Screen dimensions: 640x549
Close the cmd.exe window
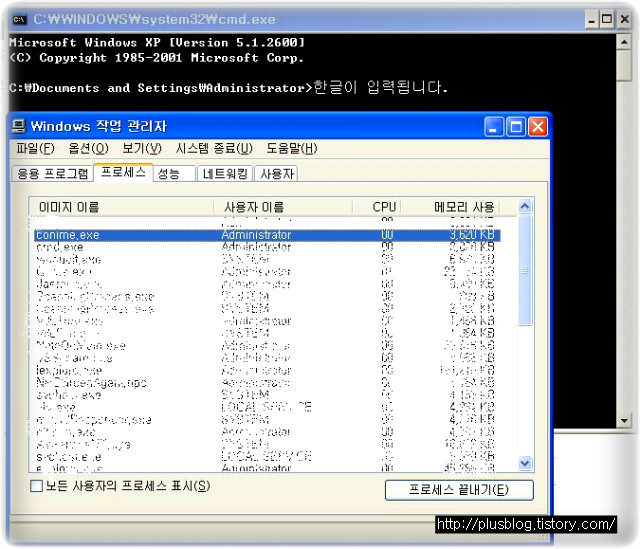click(624, 20)
